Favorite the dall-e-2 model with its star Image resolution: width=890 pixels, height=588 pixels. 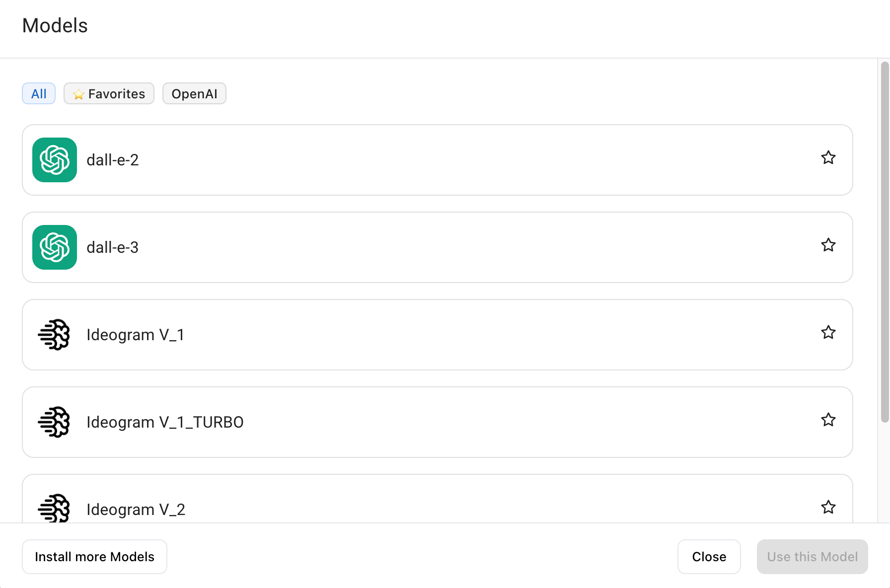[828, 158]
